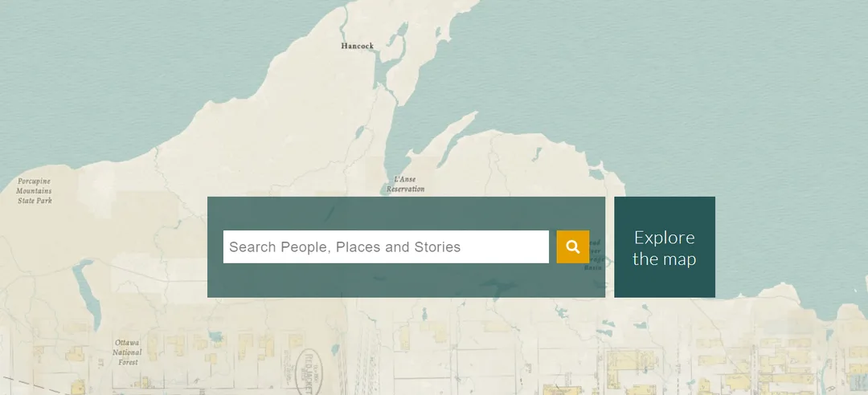868x395 pixels.
Task: Click the orange magnifier search icon
Action: 572,246
